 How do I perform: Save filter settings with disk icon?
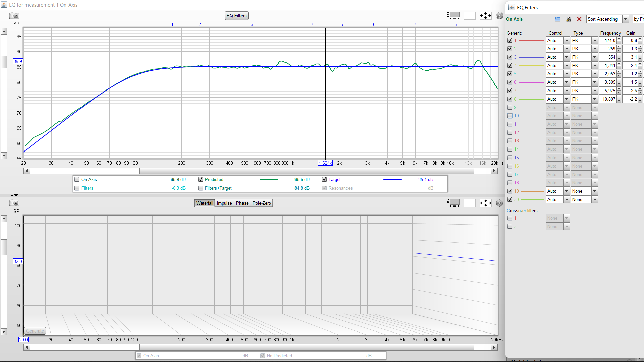(x=569, y=19)
